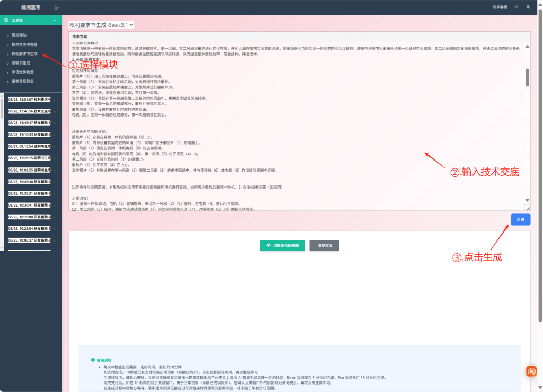The image size is (543, 392).
Task: Collapse the 工具栏 section chevron
Action: (x=55, y=21)
